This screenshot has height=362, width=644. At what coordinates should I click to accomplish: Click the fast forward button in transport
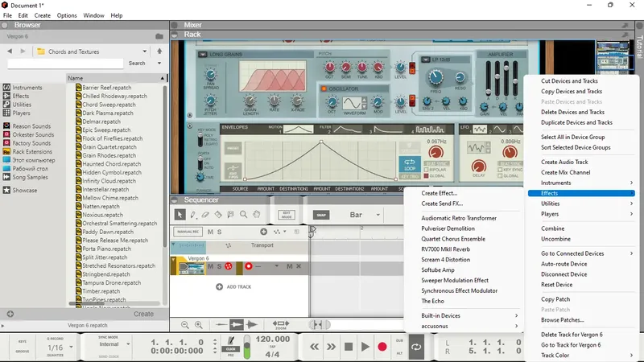[x=331, y=347]
